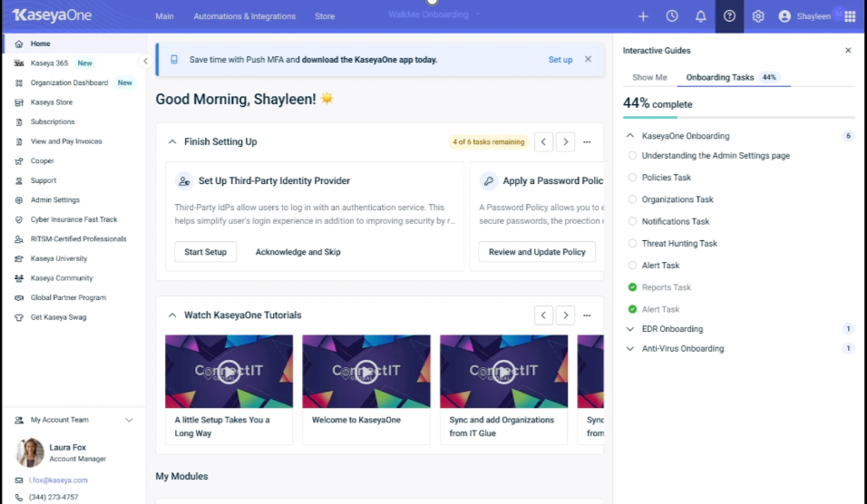Image resolution: width=867 pixels, height=504 pixels.
Task: Previous tutorial in Watch KaseyaOne Tutorials
Action: pos(543,315)
